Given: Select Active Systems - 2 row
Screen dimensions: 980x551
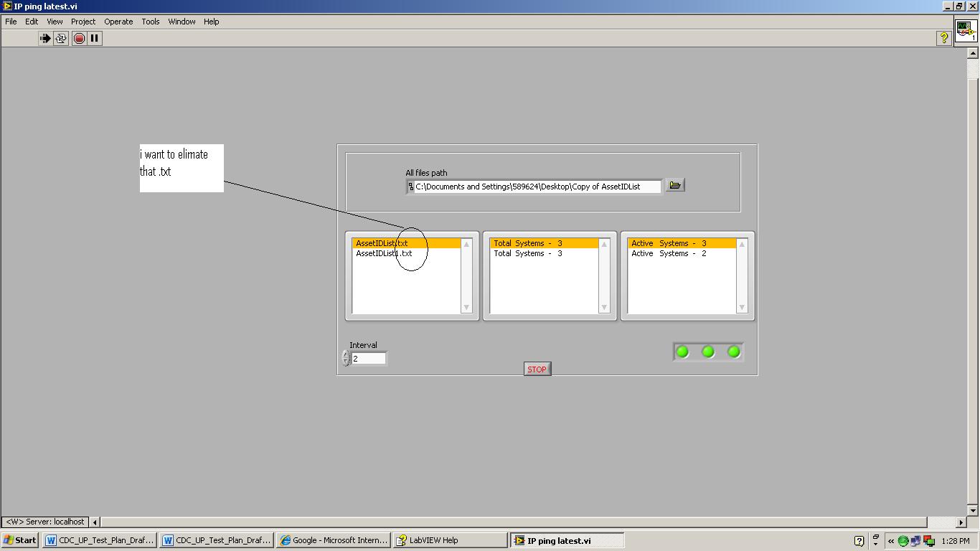Looking at the screenshot, I should tap(682, 253).
